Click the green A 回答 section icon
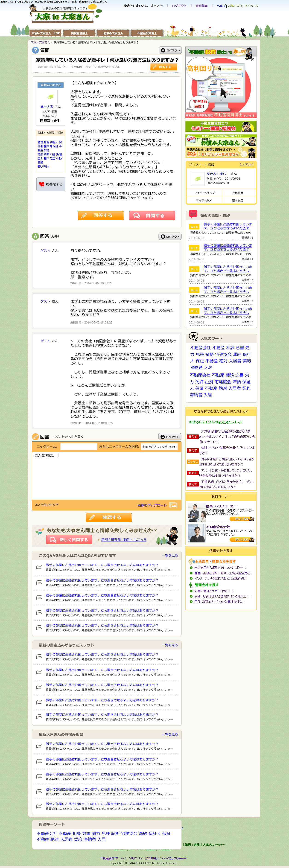The width and height of the screenshot is (289, 868). click(x=35, y=236)
